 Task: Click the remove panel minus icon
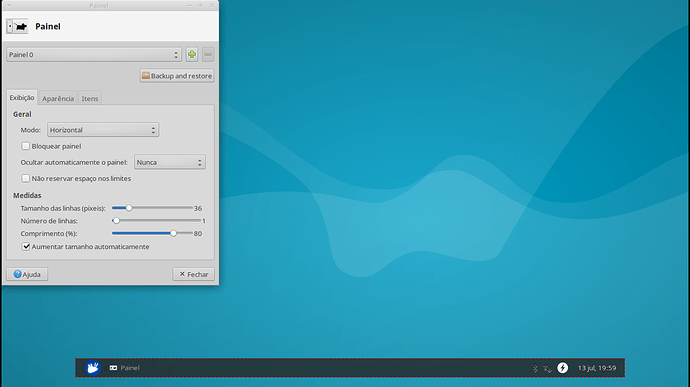(x=208, y=55)
